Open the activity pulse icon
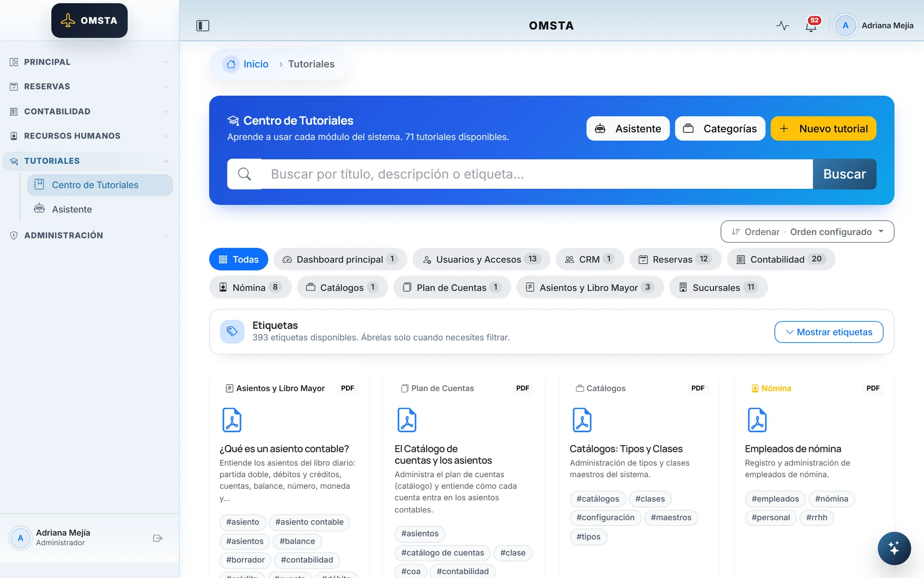This screenshot has width=924, height=578. 783,26
